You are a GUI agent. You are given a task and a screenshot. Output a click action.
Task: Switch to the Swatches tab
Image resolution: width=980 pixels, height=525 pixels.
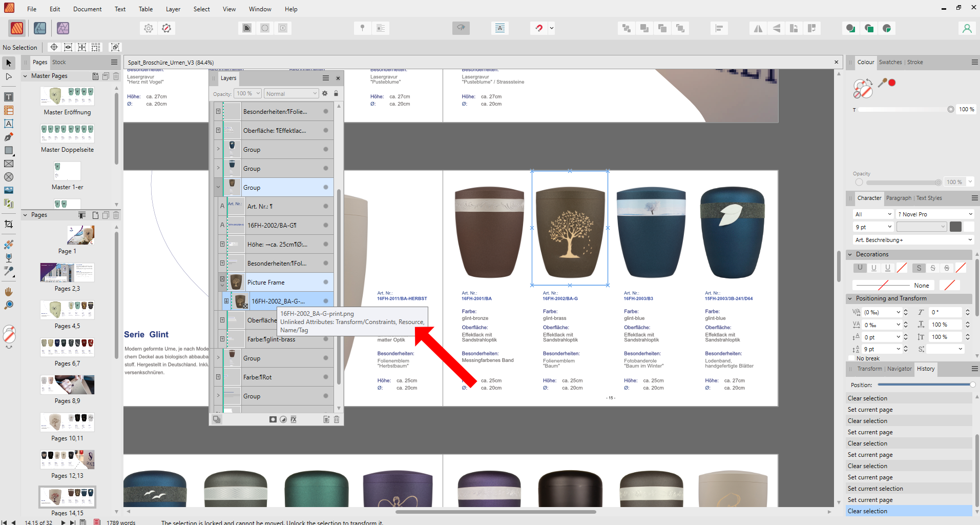click(890, 62)
